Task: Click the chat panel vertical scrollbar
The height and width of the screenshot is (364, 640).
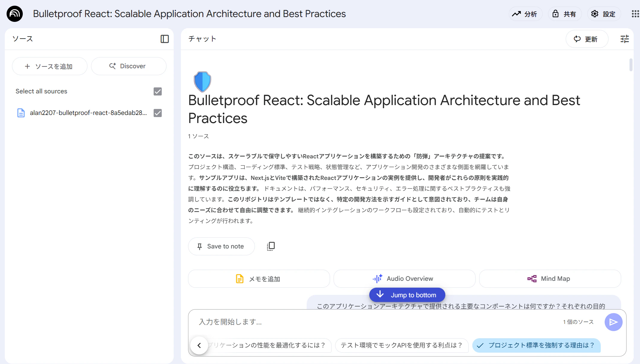Action: [x=631, y=65]
